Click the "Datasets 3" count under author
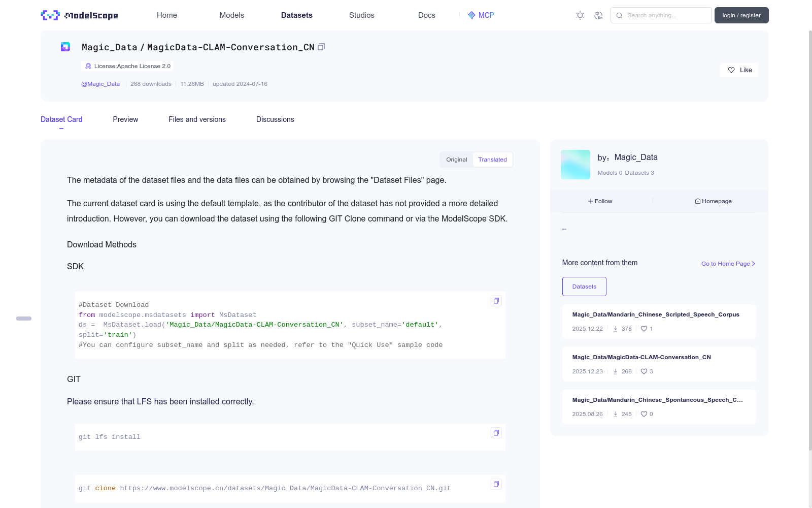812x508 pixels. [639, 173]
